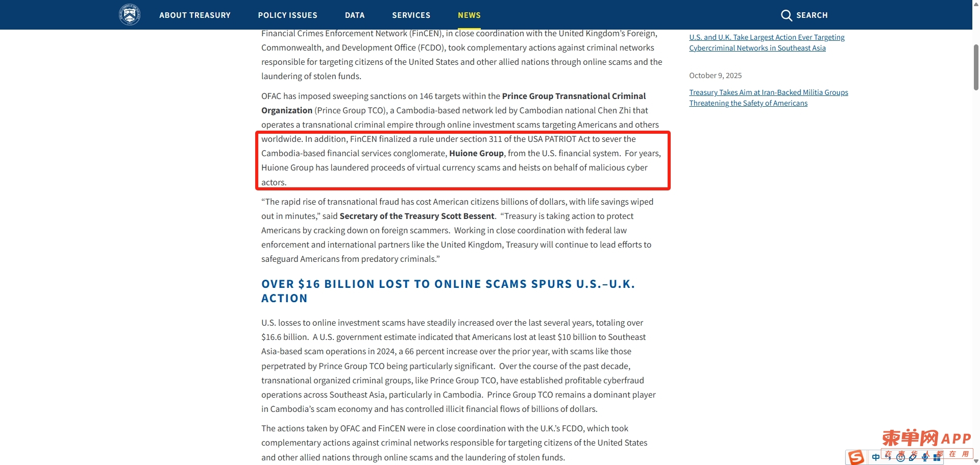Expand the Services menu
This screenshot has height=465, width=980.
(411, 15)
